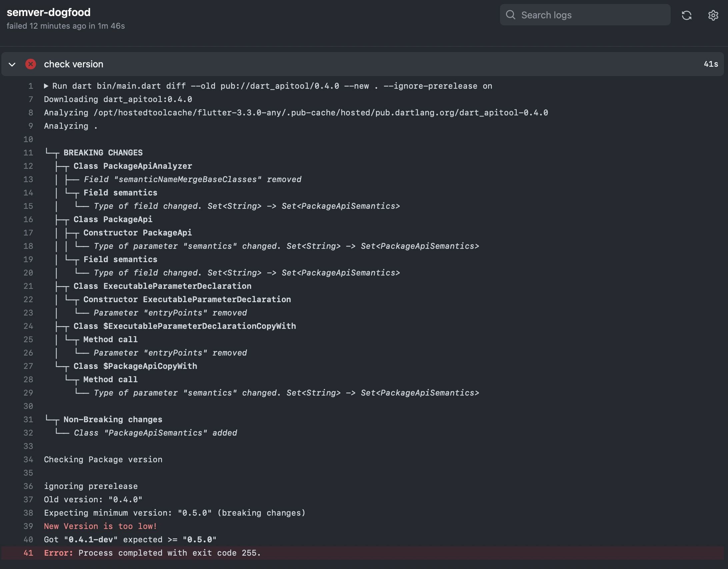The width and height of the screenshot is (728, 569).
Task: Collapse the check version step chevron
Action: point(12,64)
